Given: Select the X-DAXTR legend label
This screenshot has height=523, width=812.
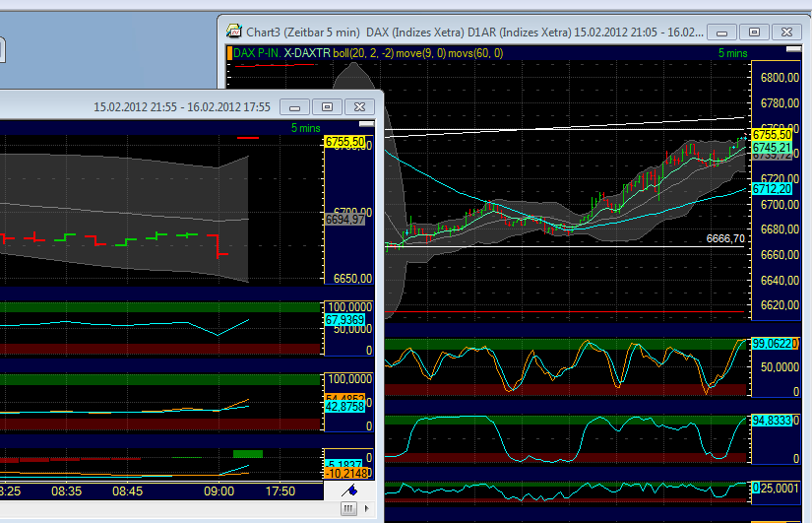Looking at the screenshot, I should 306,53.
